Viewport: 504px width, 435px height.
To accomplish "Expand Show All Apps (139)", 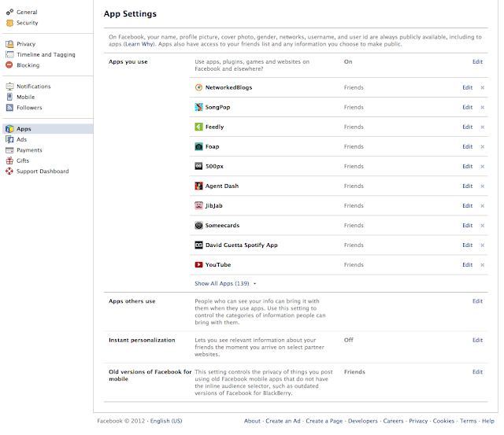I will pyautogui.click(x=225, y=283).
